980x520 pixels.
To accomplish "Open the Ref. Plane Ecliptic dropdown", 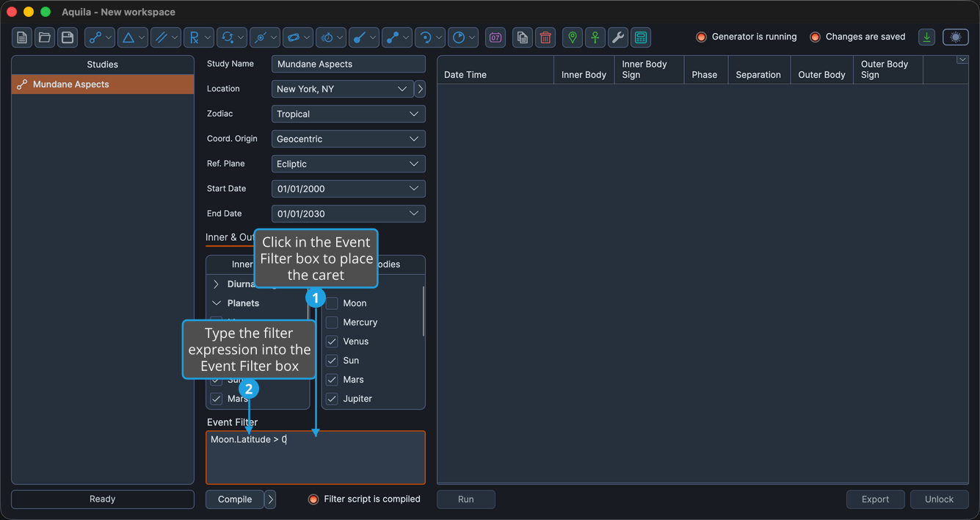I will click(x=348, y=164).
